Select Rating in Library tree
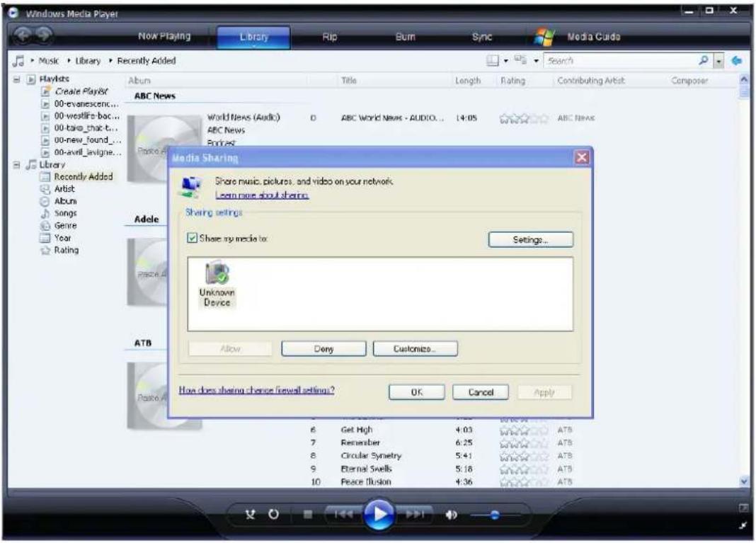The width and height of the screenshot is (756, 543). pos(67,251)
